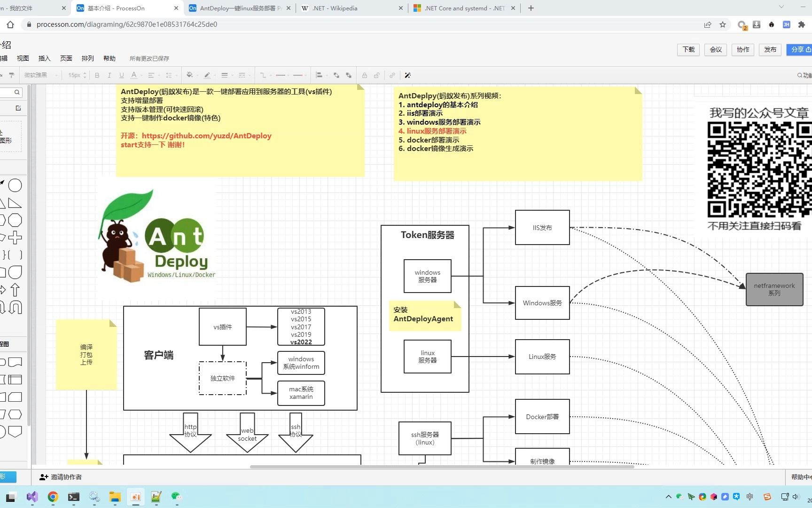The width and height of the screenshot is (812, 508).
Task: Click the browser share page icon
Action: point(708,24)
